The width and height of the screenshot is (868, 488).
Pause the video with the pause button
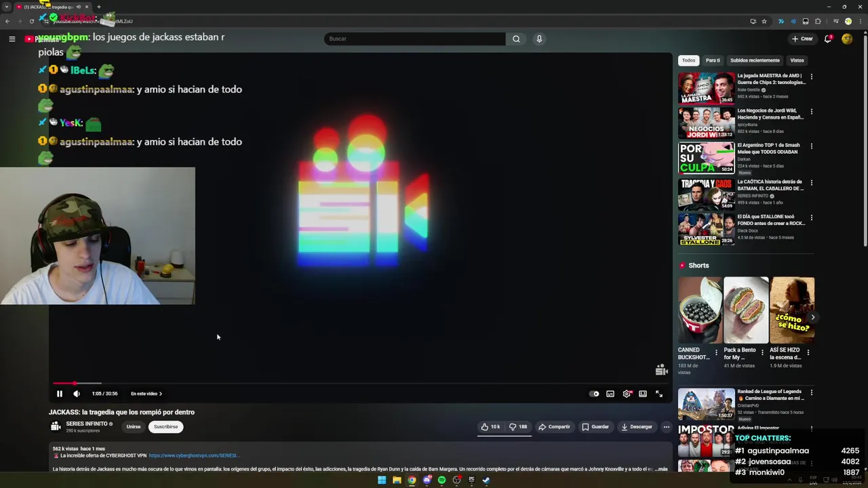coord(60,394)
